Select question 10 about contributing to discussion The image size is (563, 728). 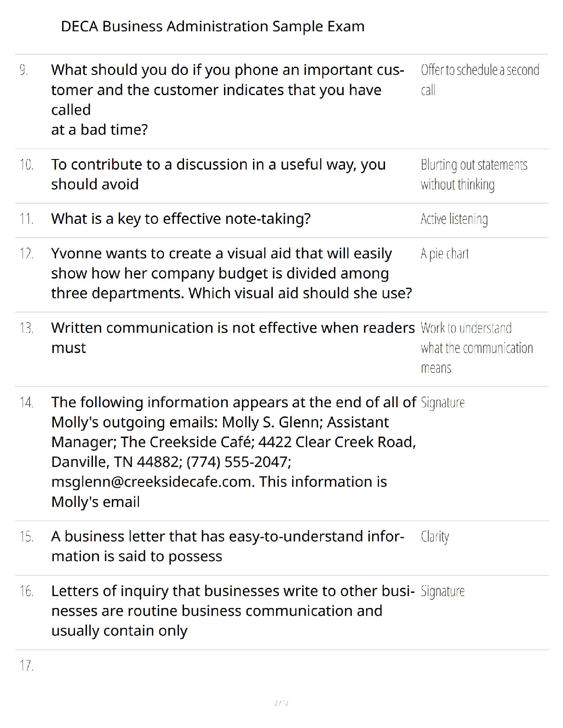218,174
